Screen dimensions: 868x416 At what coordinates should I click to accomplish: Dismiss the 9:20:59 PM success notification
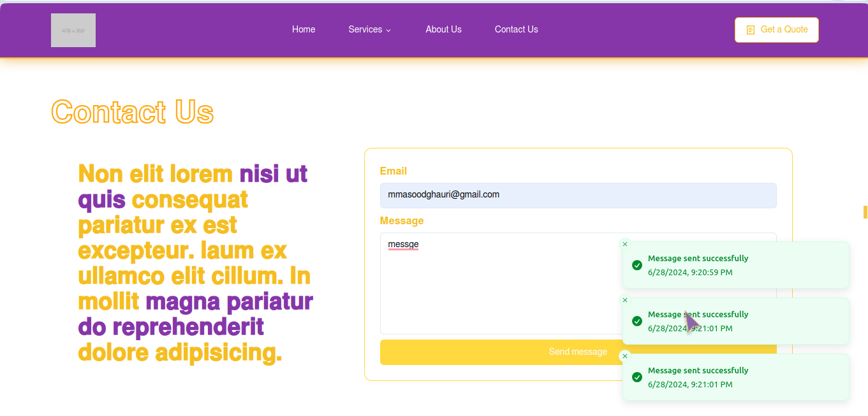point(625,244)
